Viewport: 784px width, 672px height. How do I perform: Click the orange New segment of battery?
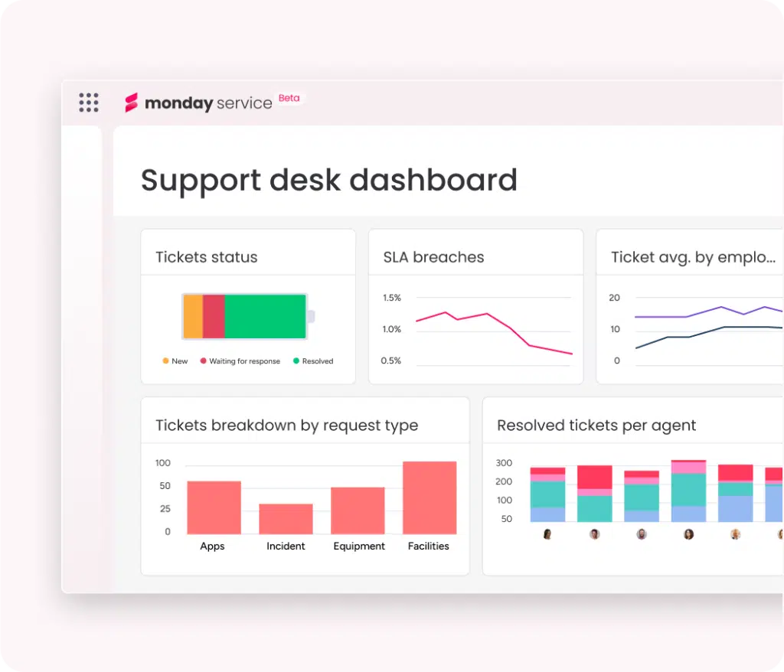coord(193,317)
